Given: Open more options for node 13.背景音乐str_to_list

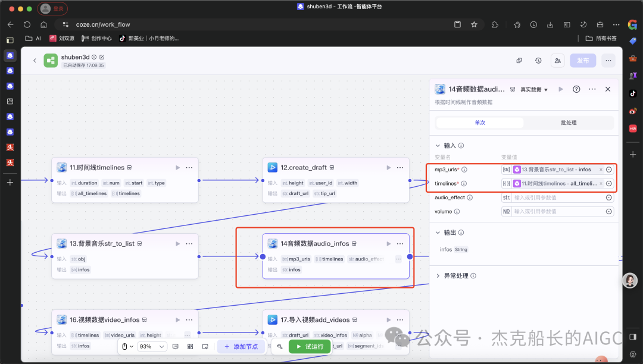Looking at the screenshot, I should pyautogui.click(x=189, y=244).
